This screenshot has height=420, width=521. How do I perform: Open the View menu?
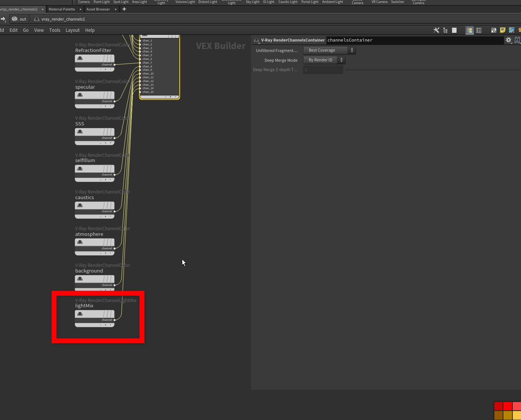click(39, 30)
